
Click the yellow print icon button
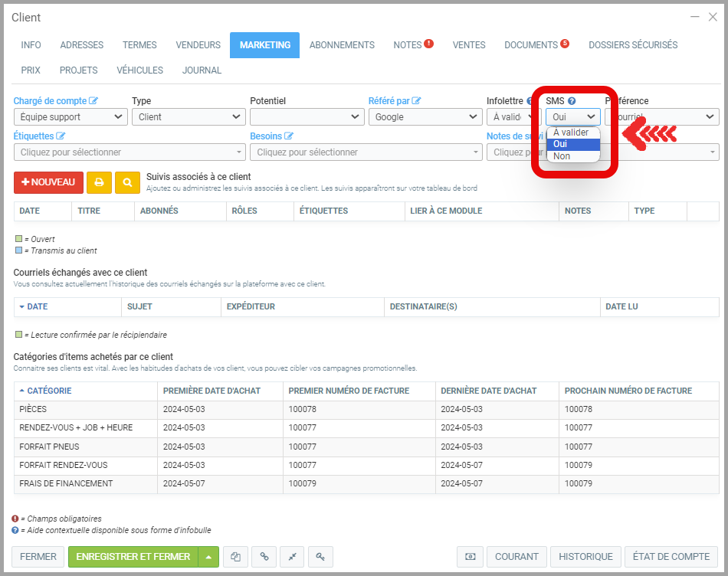99,183
